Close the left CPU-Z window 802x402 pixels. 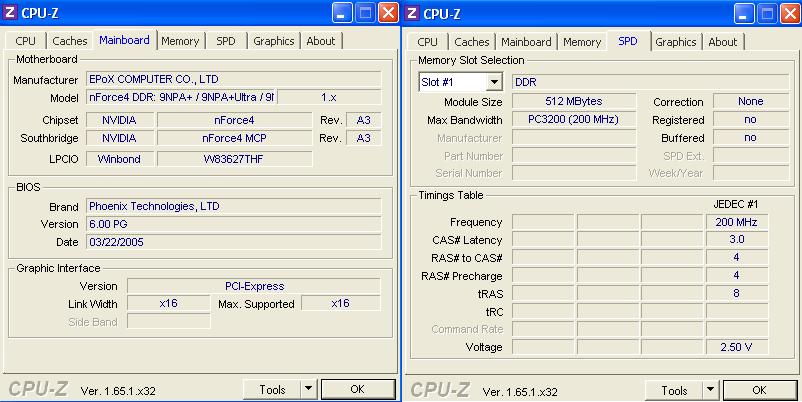pyautogui.click(x=388, y=13)
